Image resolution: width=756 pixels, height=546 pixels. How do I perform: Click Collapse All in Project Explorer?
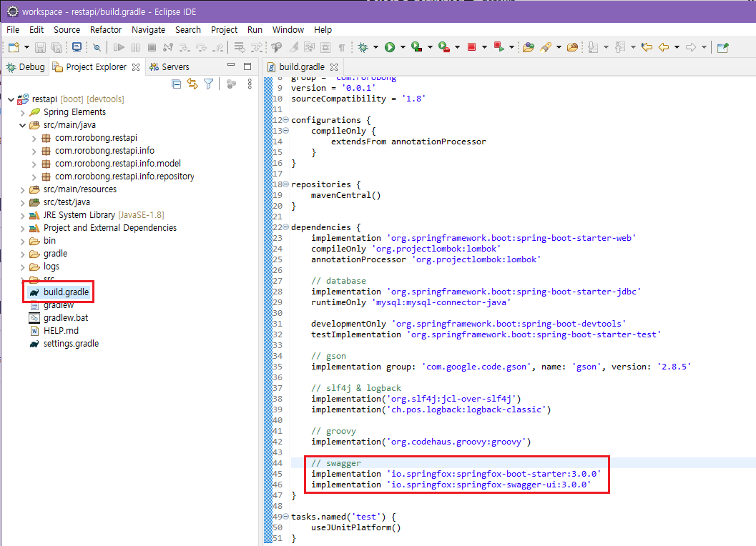177,84
